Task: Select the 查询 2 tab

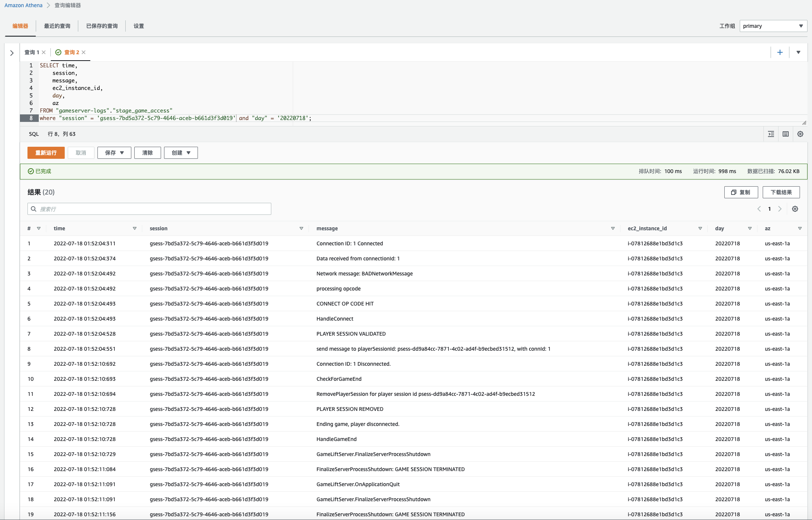Action: 71,52
